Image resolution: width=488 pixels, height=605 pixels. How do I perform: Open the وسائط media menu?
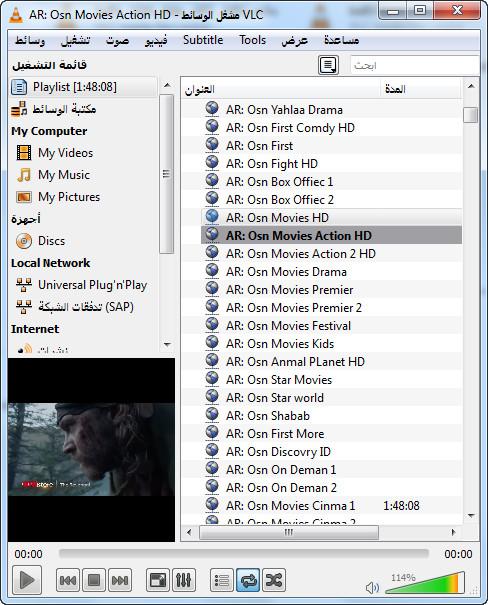pyautogui.click(x=30, y=40)
